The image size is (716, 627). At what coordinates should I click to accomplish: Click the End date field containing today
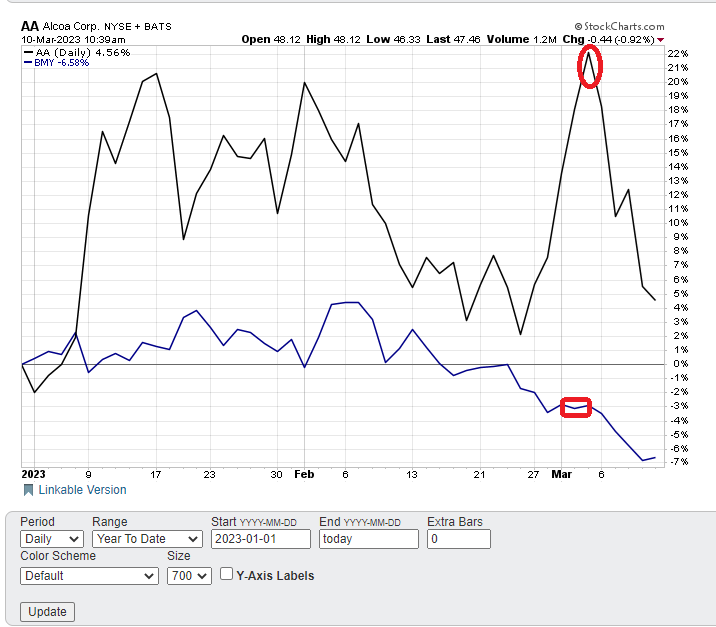point(369,539)
